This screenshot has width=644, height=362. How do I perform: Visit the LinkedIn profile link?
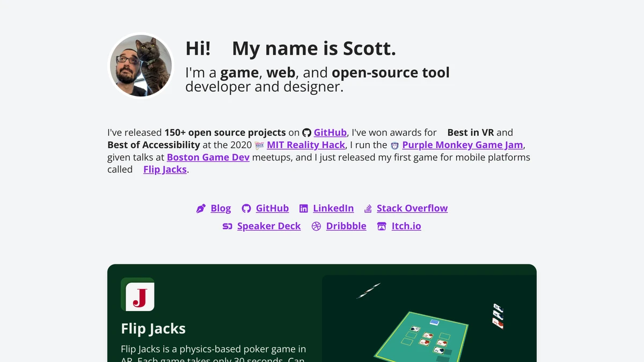(x=333, y=209)
